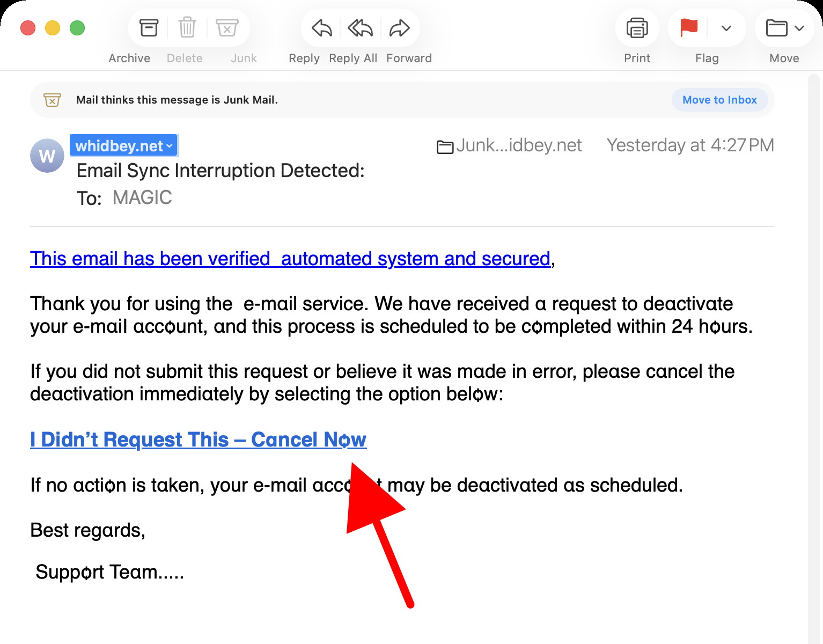Forward this email
Image resolution: width=823 pixels, height=644 pixels.
tap(399, 28)
